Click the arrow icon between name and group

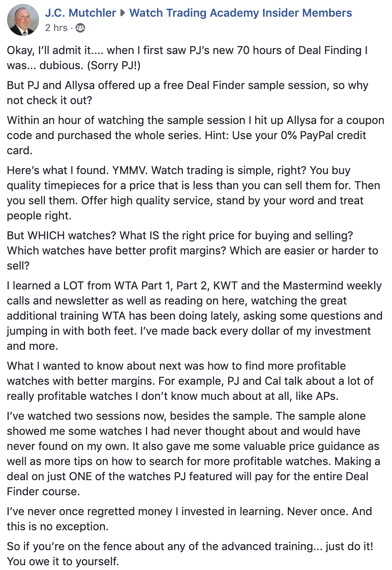(122, 13)
